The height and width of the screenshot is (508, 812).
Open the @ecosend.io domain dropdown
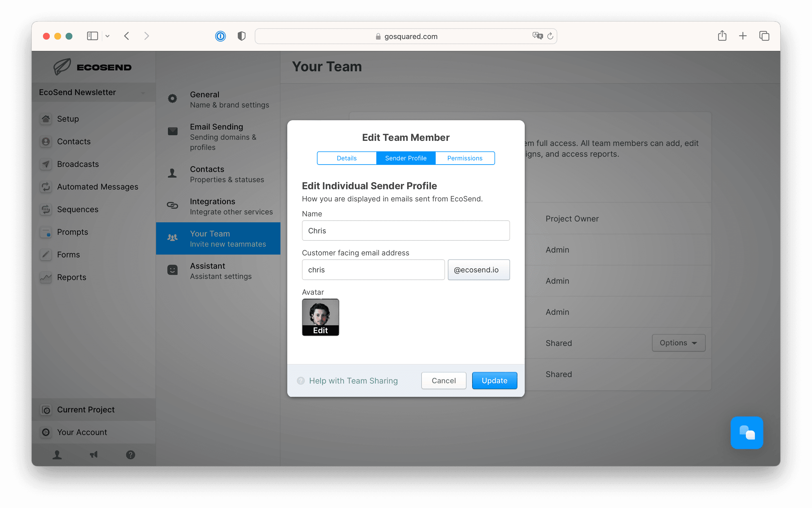point(479,270)
